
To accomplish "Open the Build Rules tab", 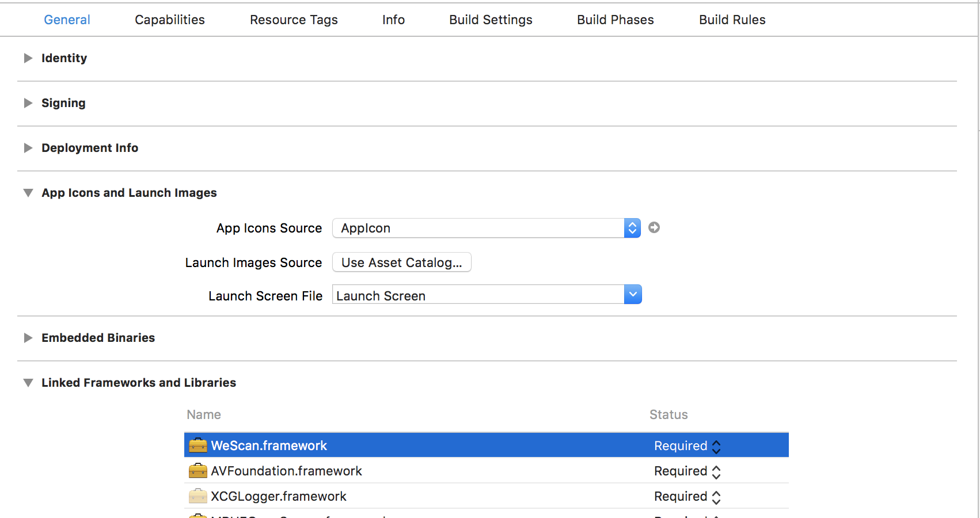I will (732, 20).
